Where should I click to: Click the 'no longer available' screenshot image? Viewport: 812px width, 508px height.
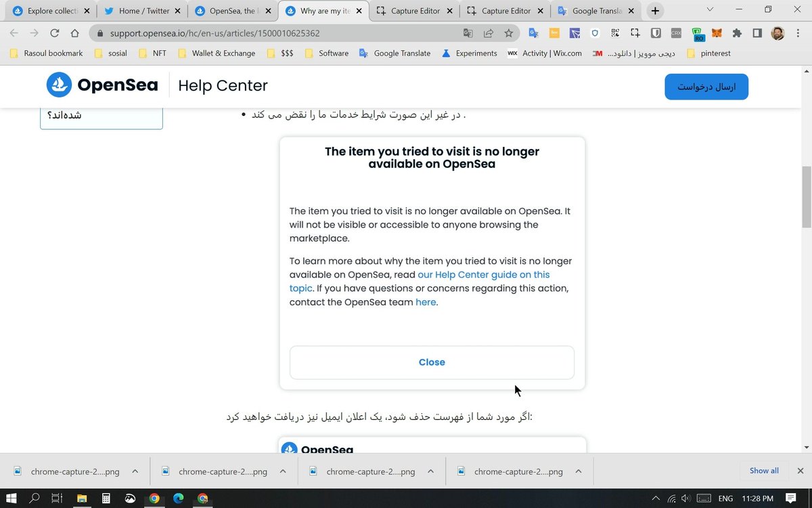click(432, 263)
